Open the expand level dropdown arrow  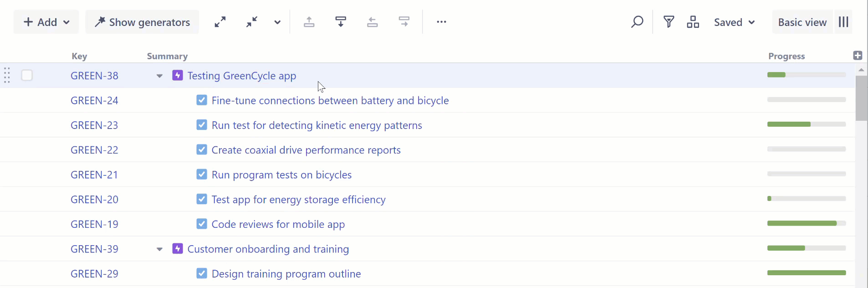tap(277, 22)
